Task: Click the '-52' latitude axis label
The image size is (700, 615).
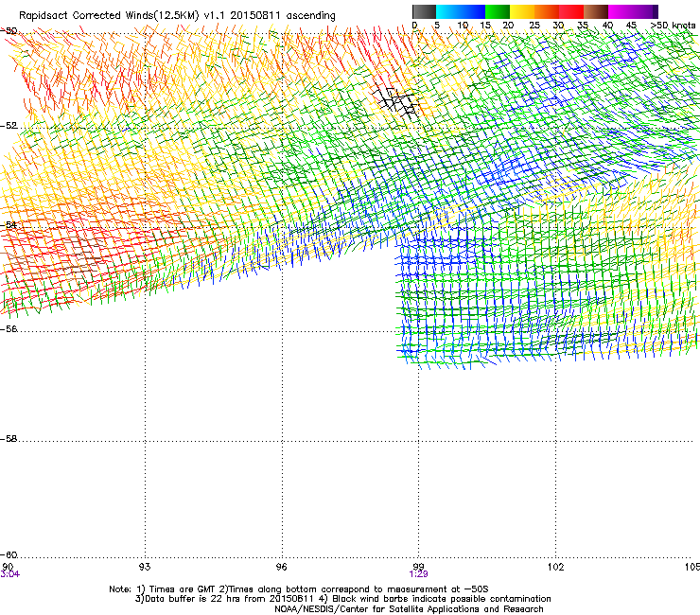Action: [9, 126]
